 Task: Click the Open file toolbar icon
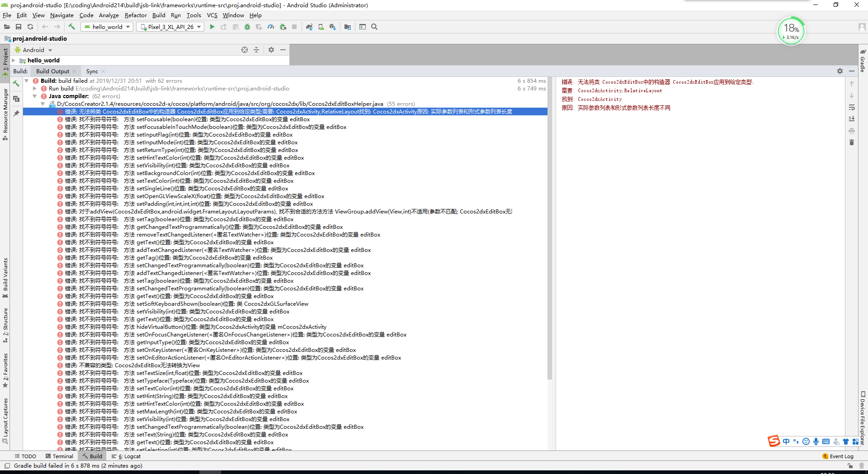point(7,27)
